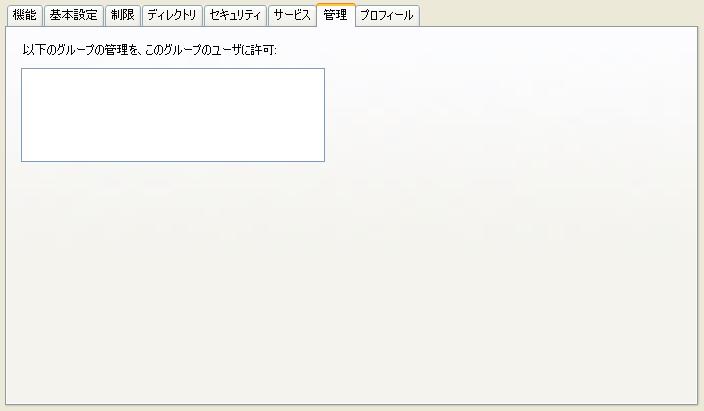
Task: Show limits via the 制限 tab
Action: coord(123,15)
